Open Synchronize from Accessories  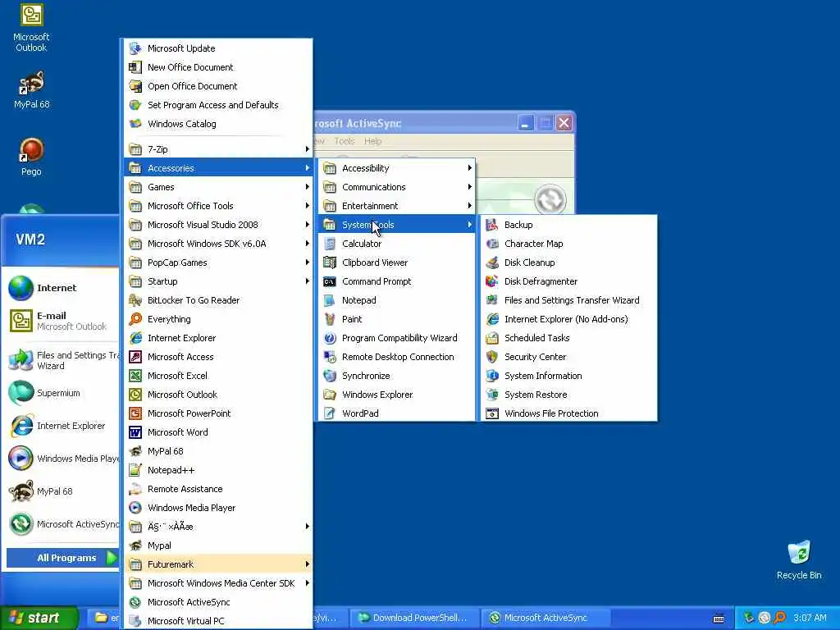[x=396, y=376]
